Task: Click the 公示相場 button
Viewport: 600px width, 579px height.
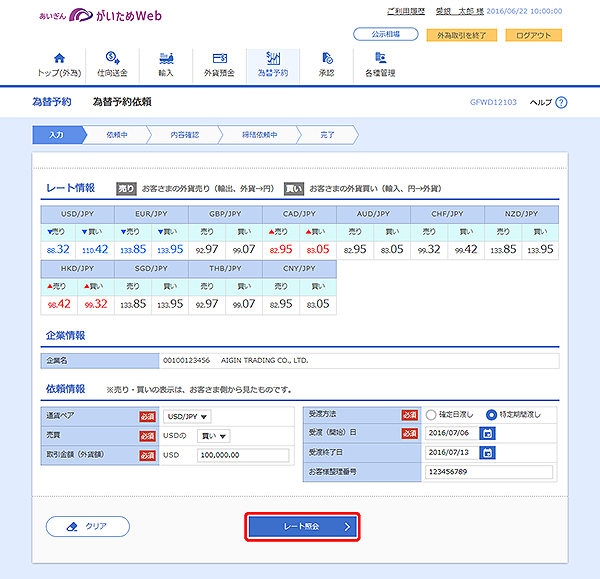Action: click(x=386, y=34)
